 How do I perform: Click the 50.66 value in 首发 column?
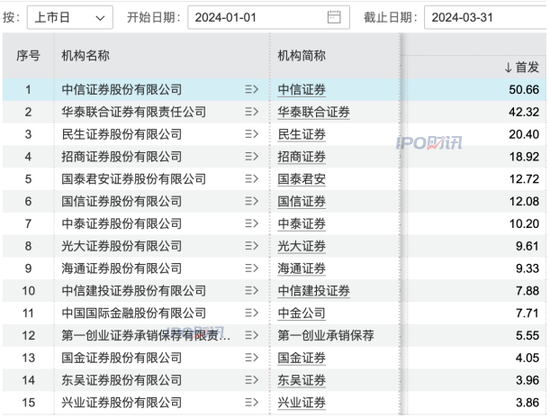coord(524,90)
